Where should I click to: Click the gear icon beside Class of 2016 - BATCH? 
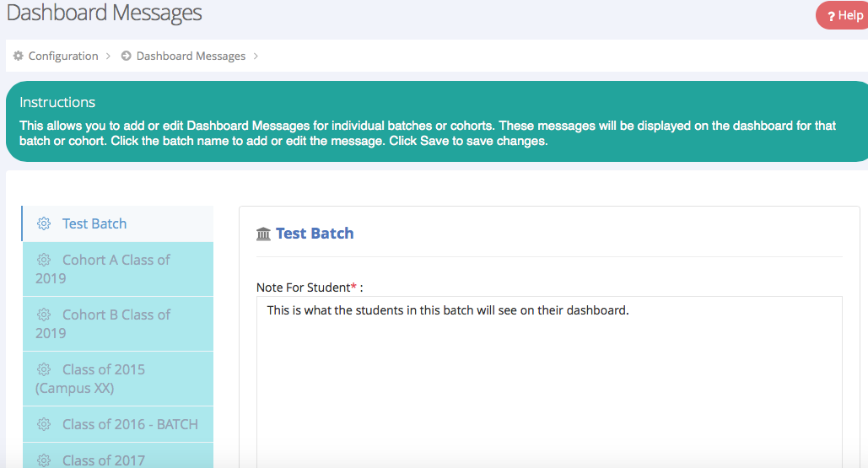[44, 424]
